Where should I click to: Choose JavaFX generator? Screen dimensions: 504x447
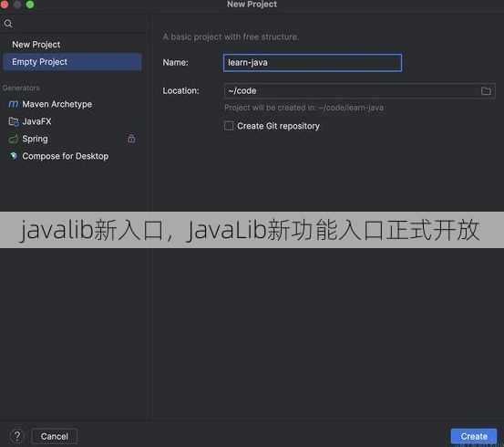click(x=36, y=121)
